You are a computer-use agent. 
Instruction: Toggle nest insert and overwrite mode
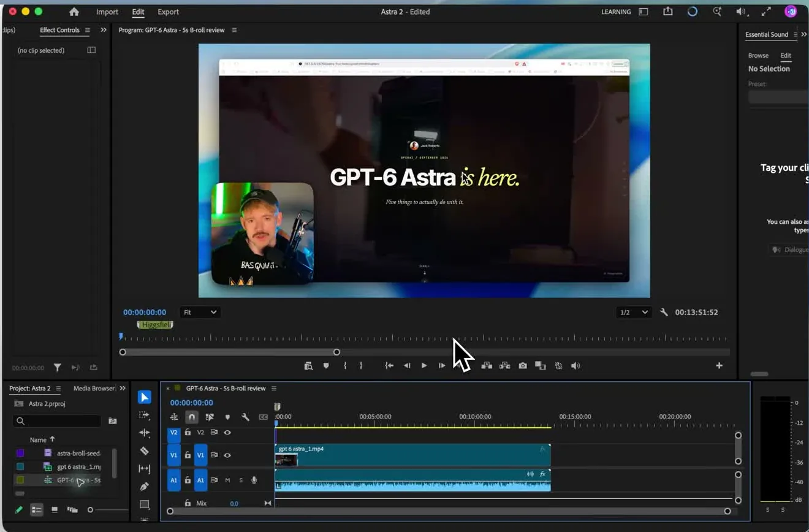(174, 417)
